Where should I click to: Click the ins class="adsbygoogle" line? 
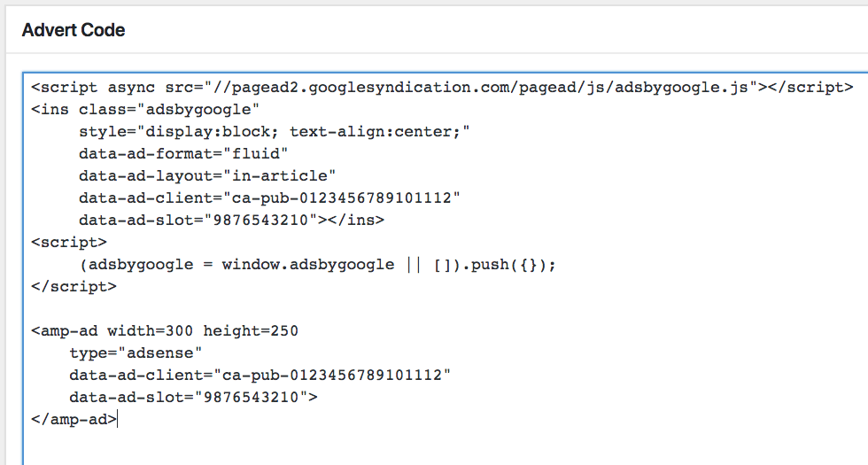tap(144, 110)
